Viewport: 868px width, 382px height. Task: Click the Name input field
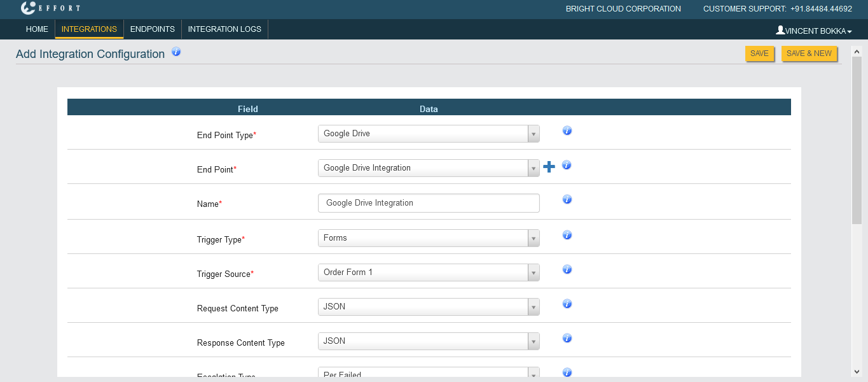point(429,203)
